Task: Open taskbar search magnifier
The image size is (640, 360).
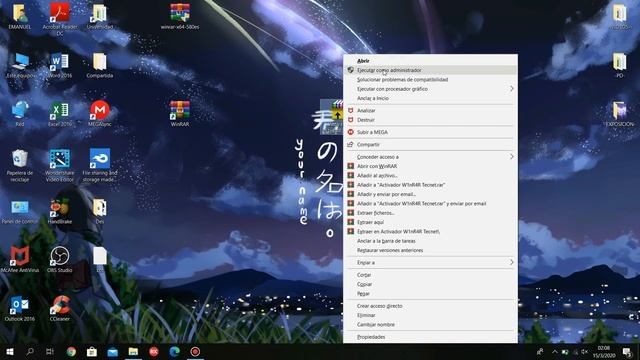Action: click(30, 351)
